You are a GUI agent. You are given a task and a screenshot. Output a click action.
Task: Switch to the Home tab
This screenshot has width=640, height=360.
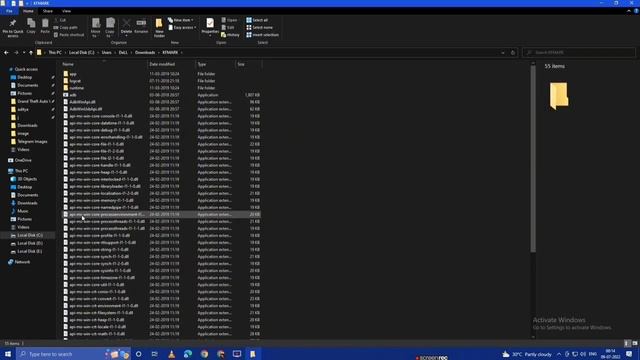28,11
